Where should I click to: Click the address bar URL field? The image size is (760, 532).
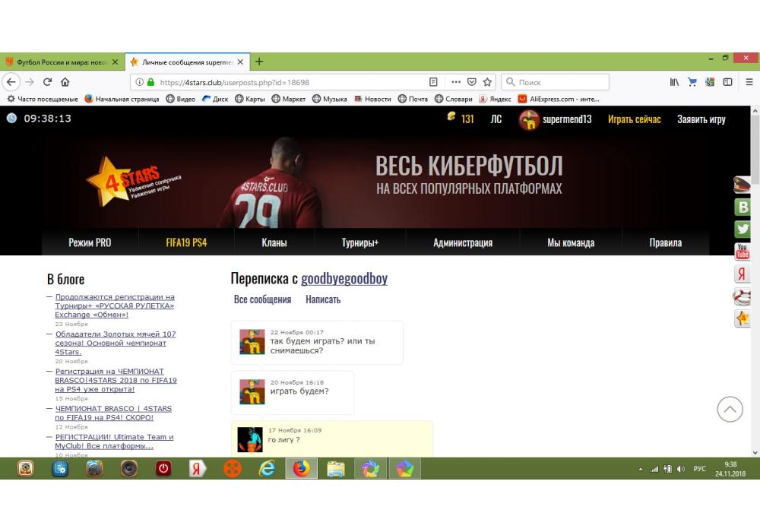[x=291, y=82]
